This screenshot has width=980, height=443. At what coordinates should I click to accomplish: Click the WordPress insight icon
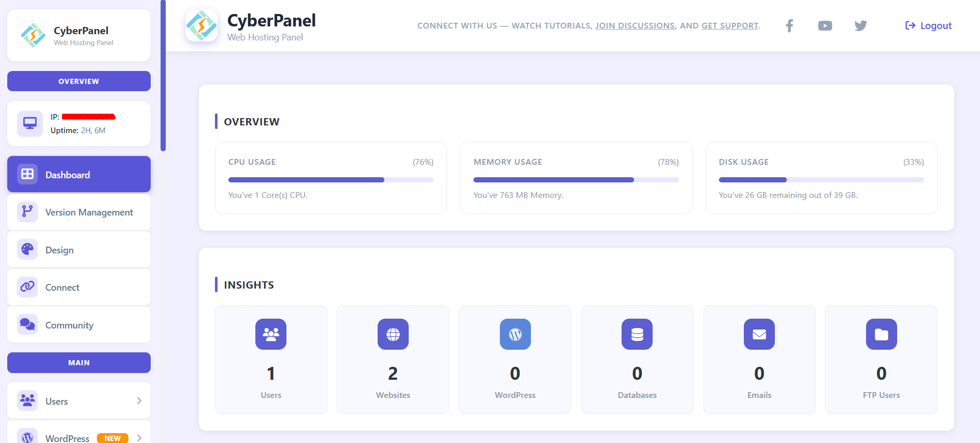[x=515, y=334]
